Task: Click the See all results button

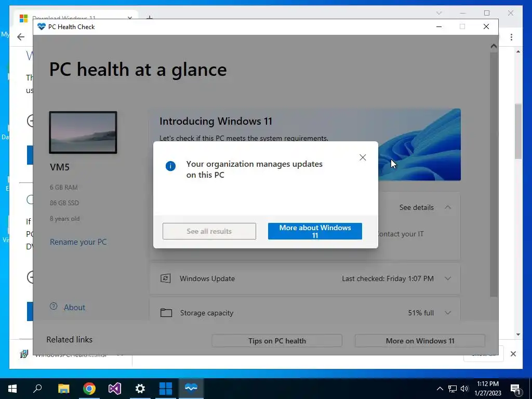Action: [209, 231]
